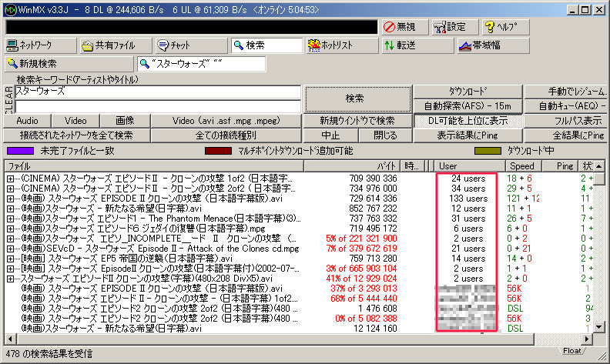Click 新規ウインドウで検索 button
Image resolution: width=610 pixels, height=364 pixels.
pos(357,121)
